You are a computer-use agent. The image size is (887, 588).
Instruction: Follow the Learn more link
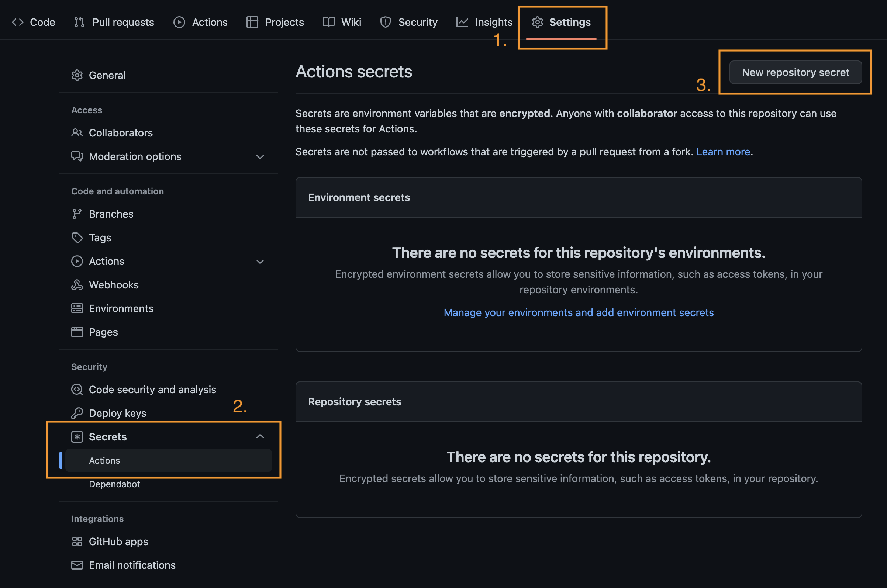point(723,152)
